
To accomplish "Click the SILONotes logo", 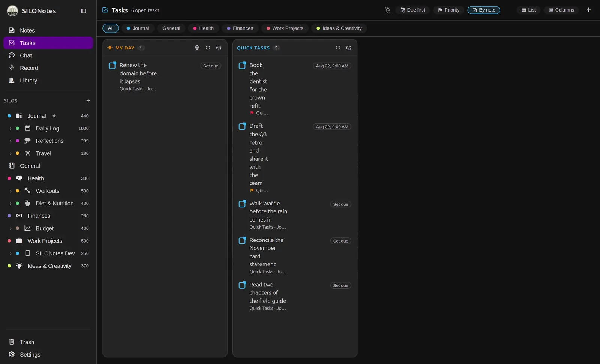I will pos(12,11).
